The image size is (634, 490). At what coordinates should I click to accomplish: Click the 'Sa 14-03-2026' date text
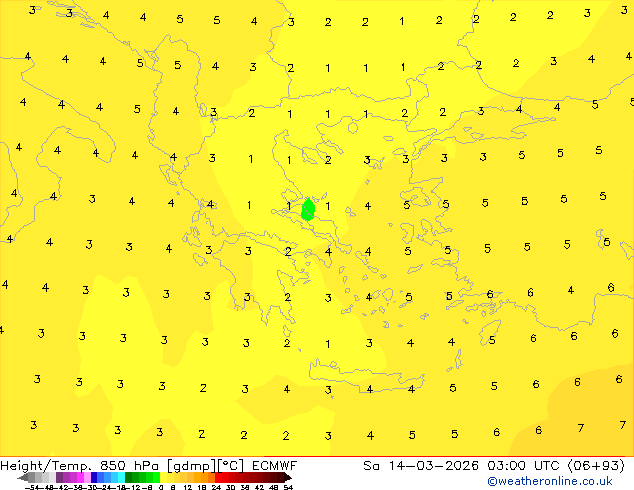(421, 466)
